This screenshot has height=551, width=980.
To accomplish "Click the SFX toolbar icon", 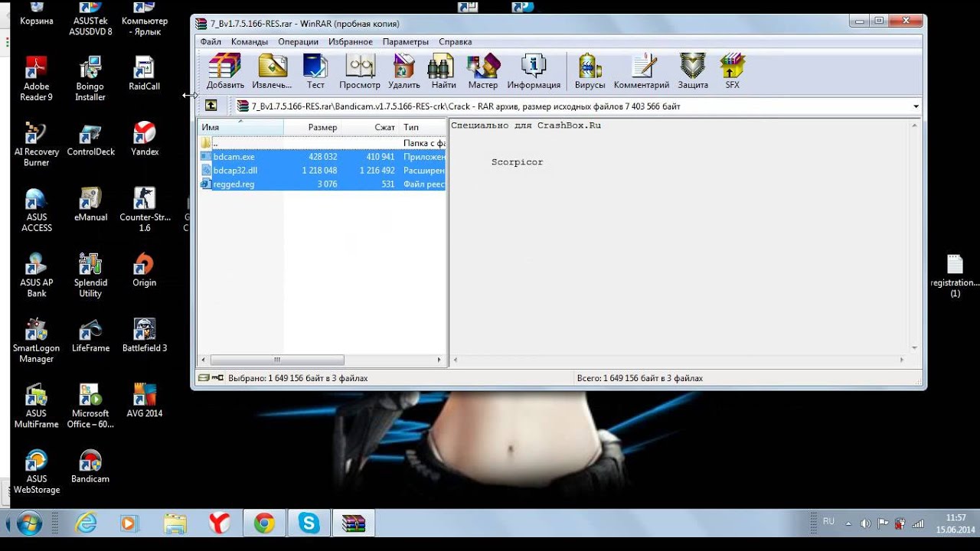I will point(733,70).
